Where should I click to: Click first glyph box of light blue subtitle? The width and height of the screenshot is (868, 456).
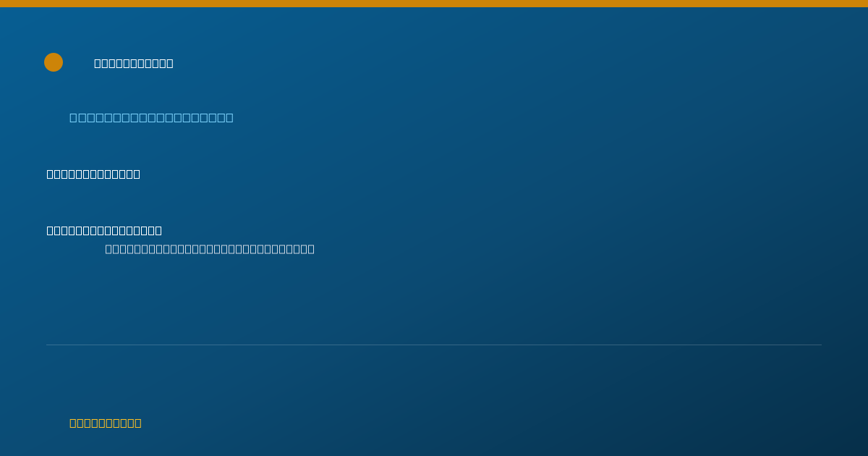click(x=74, y=117)
